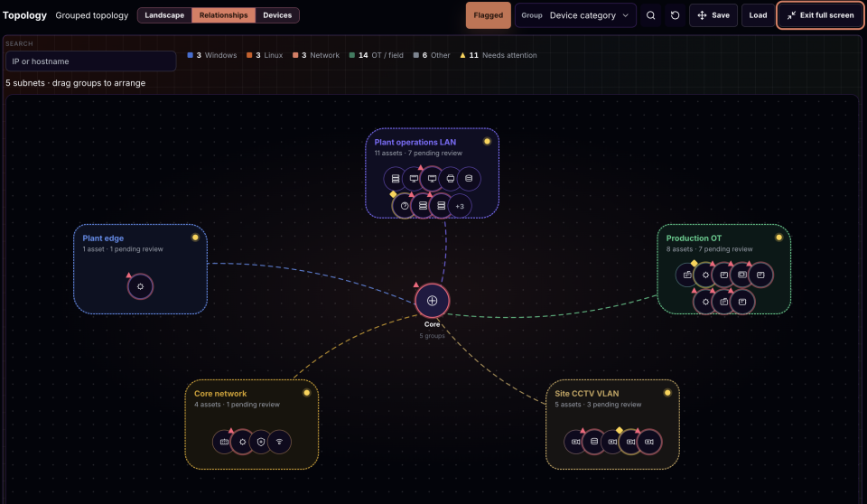Switch to the Relationships tab

[223, 15]
